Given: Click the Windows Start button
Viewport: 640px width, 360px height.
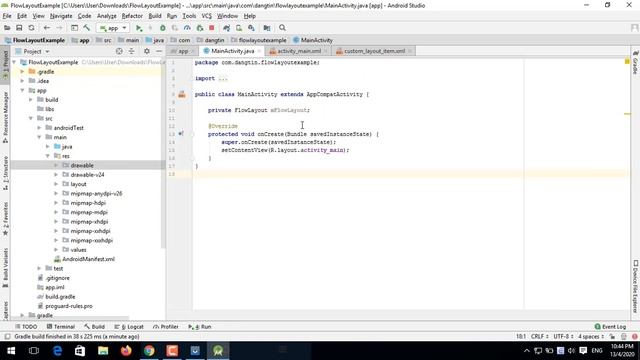Looking at the screenshot, I should pyautogui.click(x=11, y=351).
